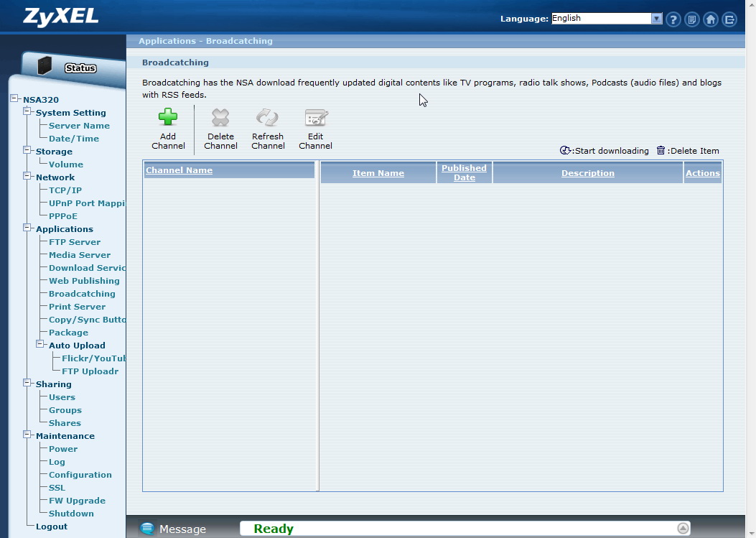The image size is (756, 538).
Task: Open FTP Server page
Action: tap(75, 242)
